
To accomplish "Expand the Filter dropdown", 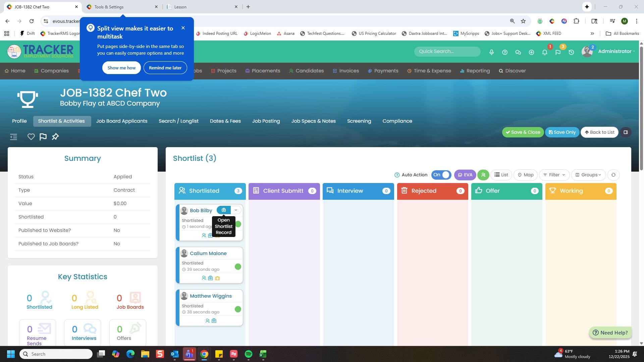I will [x=554, y=175].
